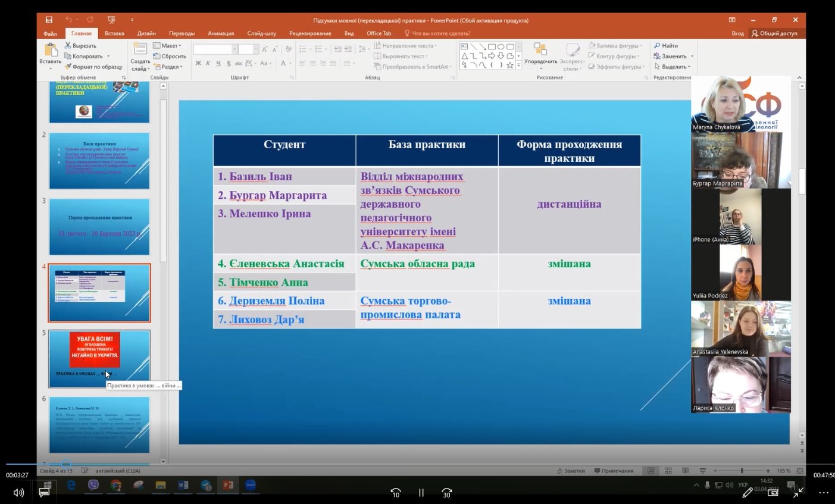Open the Контур фигуры outline dropdown
835x504 pixels.
[614, 56]
